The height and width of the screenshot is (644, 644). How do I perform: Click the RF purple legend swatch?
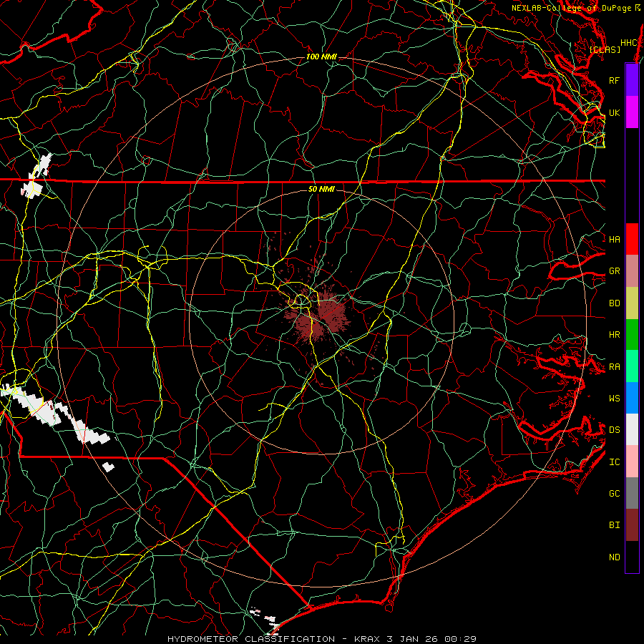632,80
